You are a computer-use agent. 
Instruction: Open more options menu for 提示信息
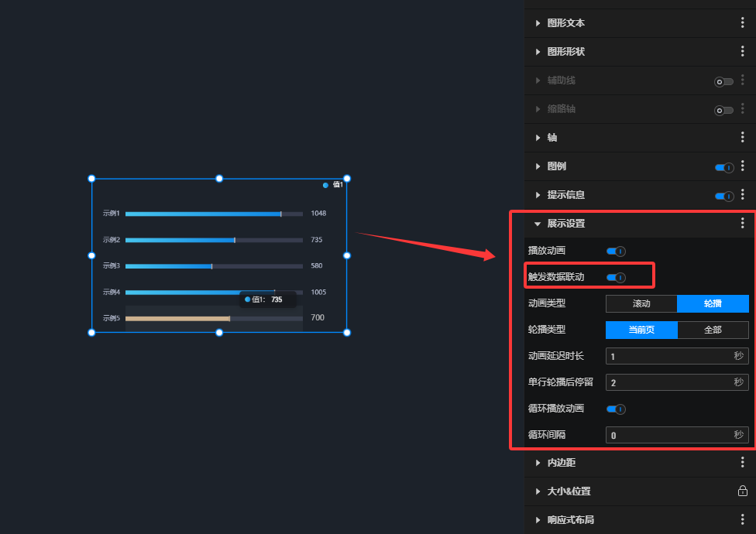click(x=742, y=195)
